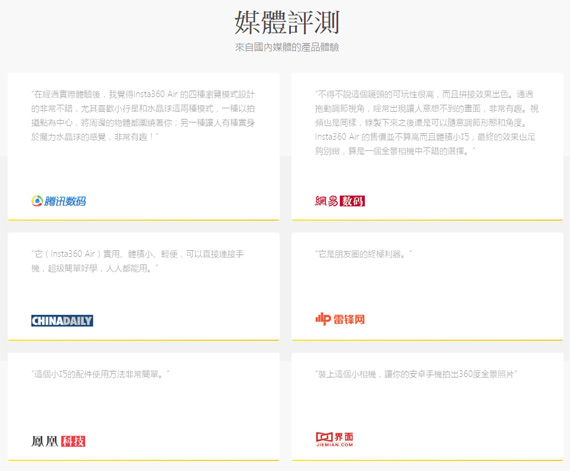Click the Phoenix Tech logo
The image size is (570, 471).
pos(58,441)
